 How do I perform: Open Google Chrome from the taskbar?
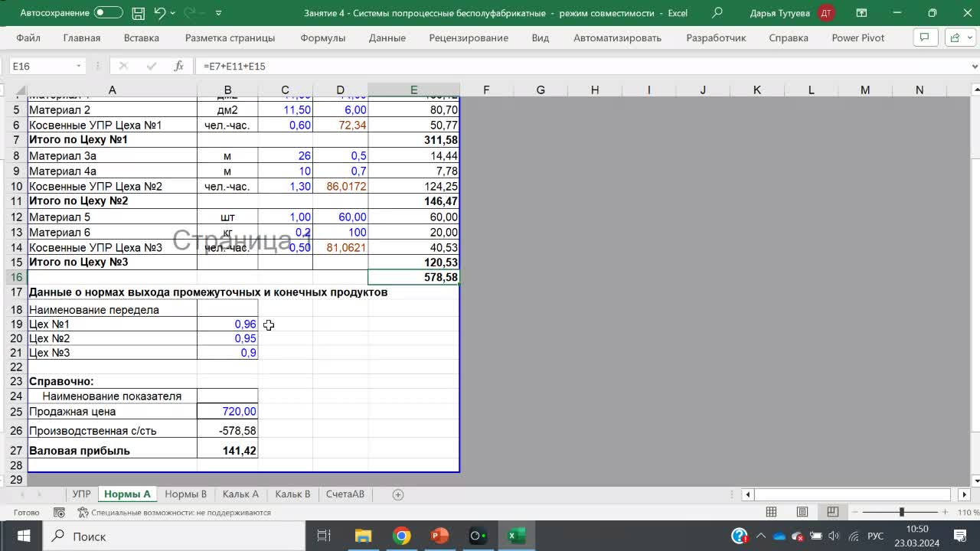coord(401,536)
